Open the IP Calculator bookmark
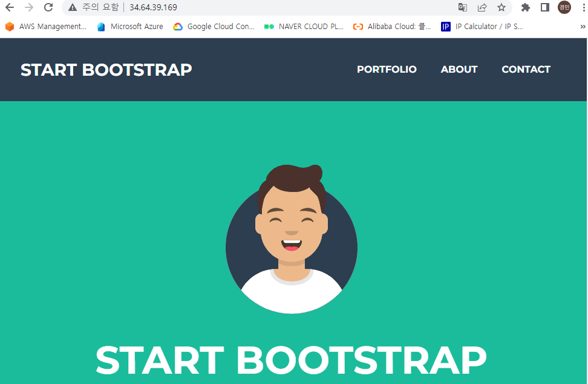This screenshot has width=588, height=384. click(x=482, y=26)
